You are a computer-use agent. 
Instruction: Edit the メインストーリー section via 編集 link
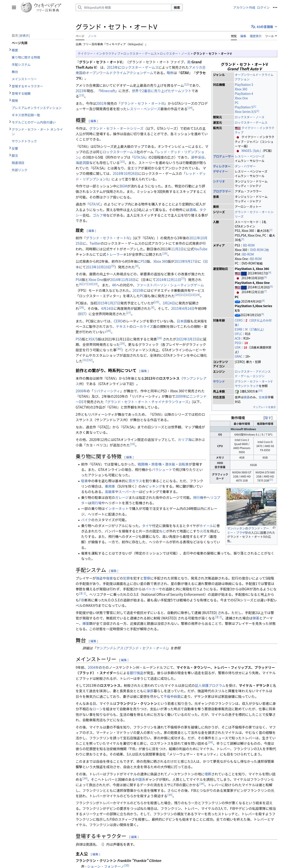point(124,660)
